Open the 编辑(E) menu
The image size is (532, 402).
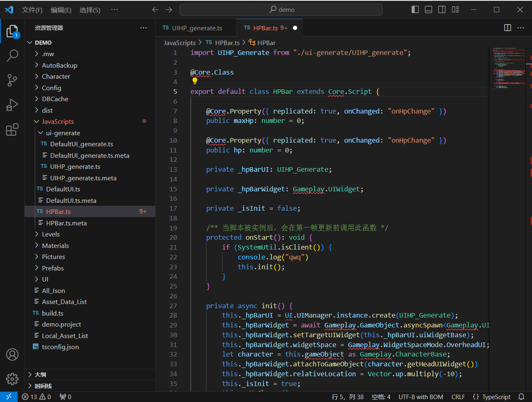[x=61, y=10]
